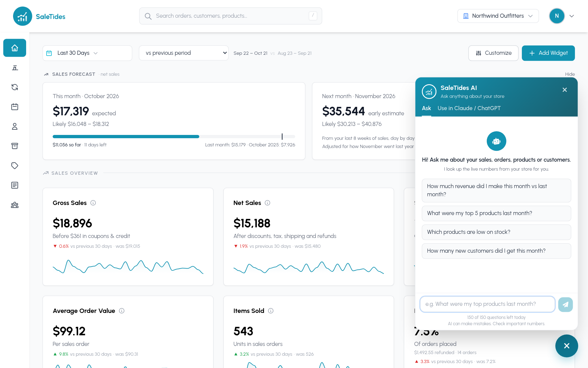Open the second sidebar icon below Home
The width and height of the screenshot is (588, 368).
click(15, 68)
